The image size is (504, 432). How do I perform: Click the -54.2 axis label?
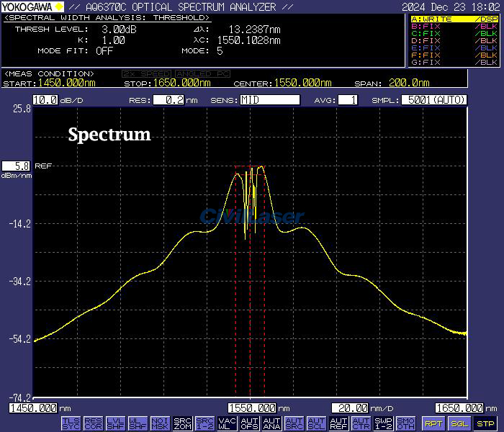(x=19, y=339)
